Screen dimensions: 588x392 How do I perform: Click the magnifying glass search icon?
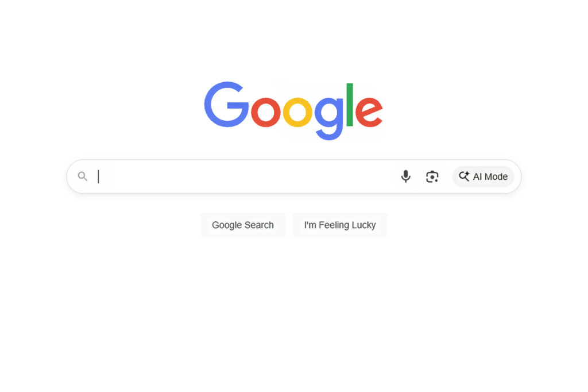(83, 176)
